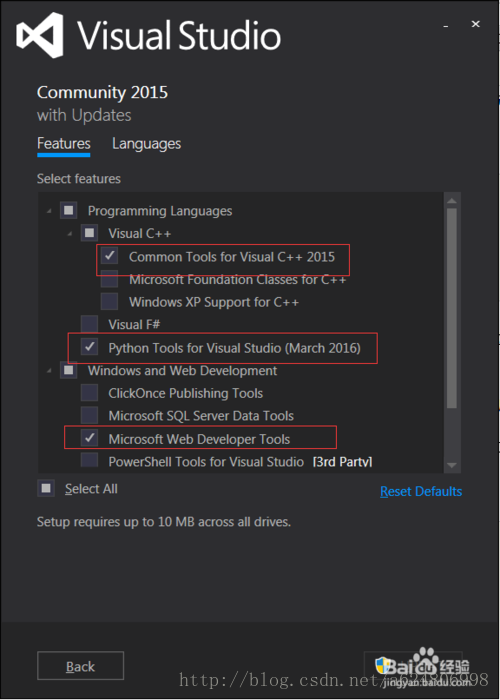The width and height of the screenshot is (500, 700).
Task: Collapse the Visual C++ tree node
Action: click(70, 233)
